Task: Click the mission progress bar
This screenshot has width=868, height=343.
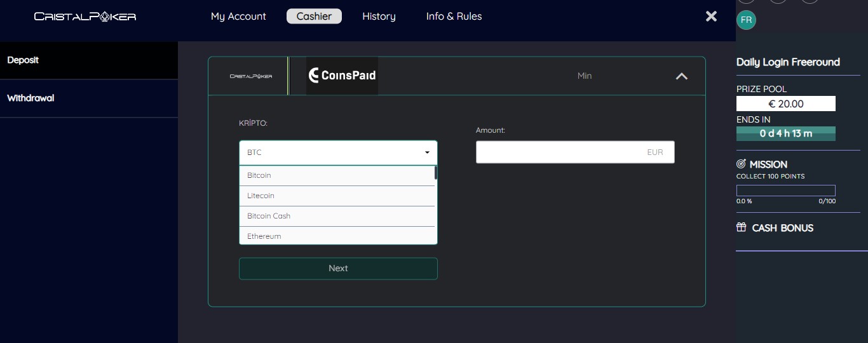Action: click(x=786, y=191)
